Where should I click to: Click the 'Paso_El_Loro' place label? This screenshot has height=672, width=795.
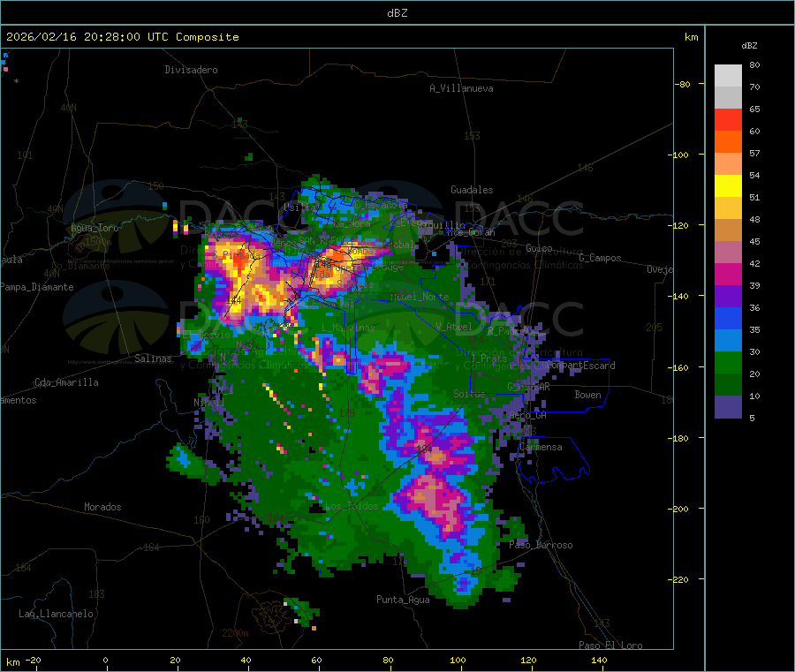(610, 646)
